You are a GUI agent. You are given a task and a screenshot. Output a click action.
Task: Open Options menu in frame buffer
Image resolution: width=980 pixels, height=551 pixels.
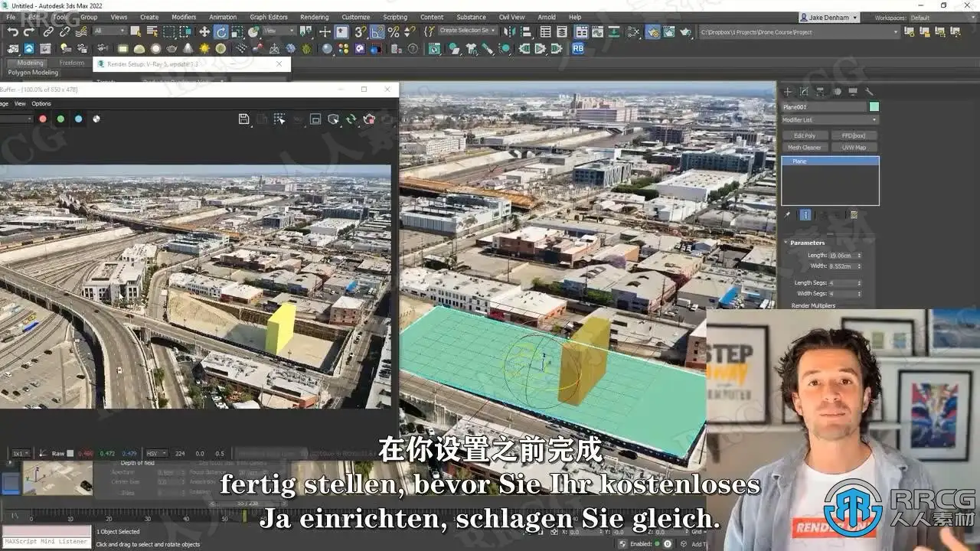41,103
